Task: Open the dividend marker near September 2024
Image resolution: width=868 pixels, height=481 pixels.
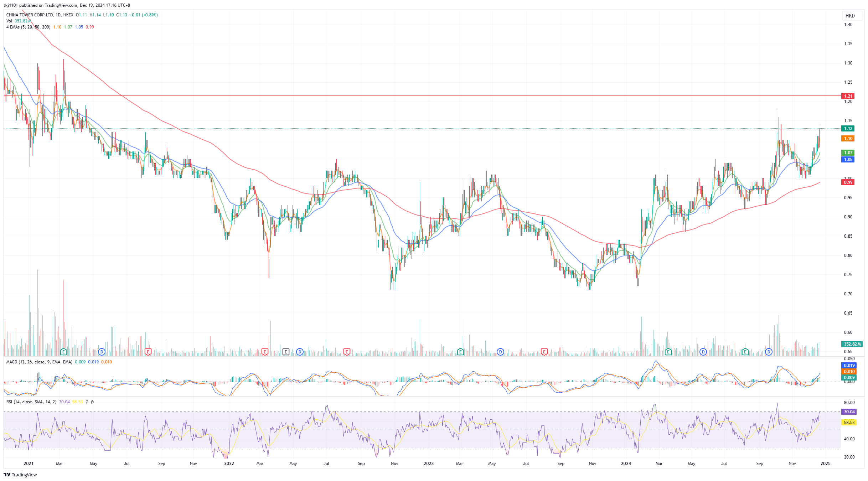Action: coord(769,352)
